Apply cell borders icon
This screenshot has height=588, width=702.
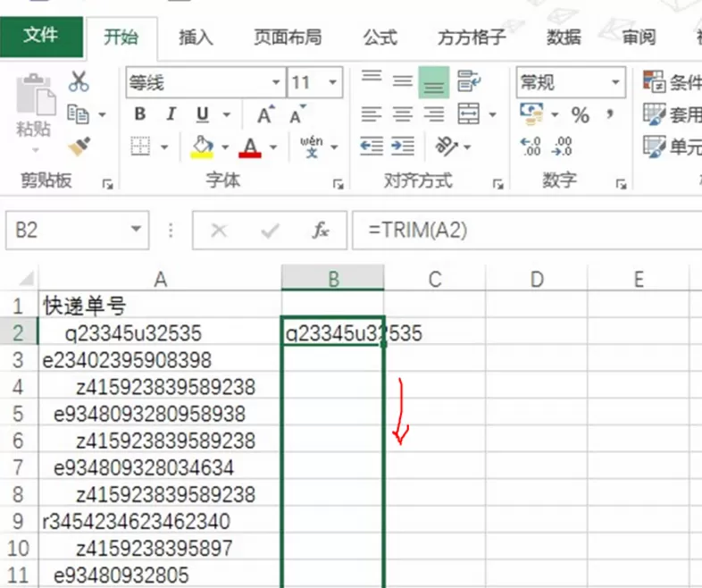coord(140,147)
